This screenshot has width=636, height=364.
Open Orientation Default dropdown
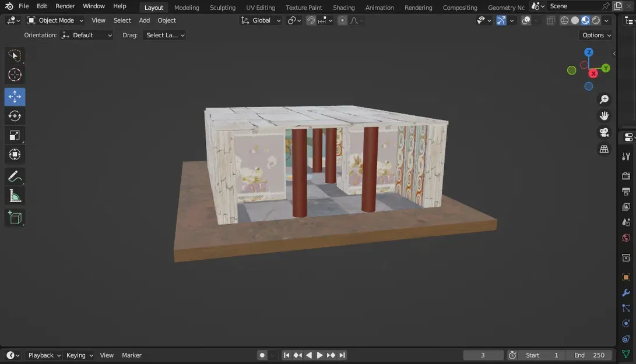pyautogui.click(x=86, y=36)
